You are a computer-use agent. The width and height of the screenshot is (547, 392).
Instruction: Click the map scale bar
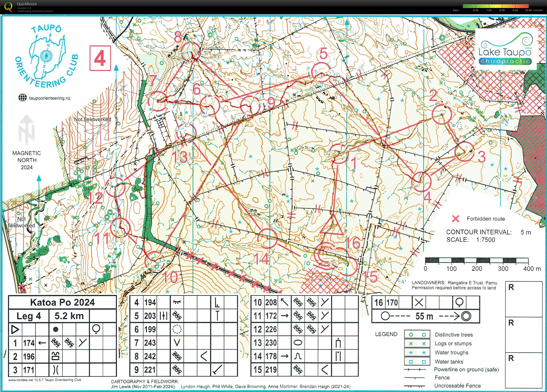(x=477, y=260)
